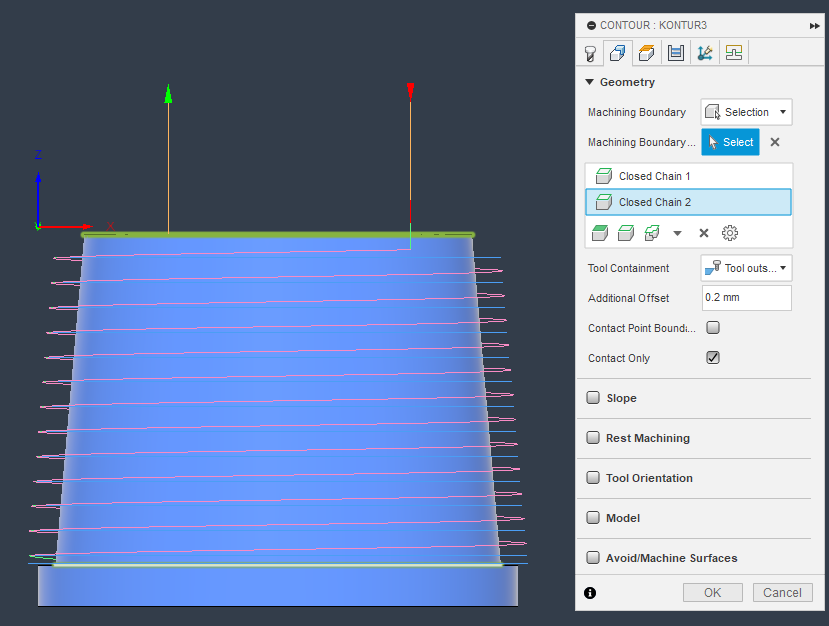829x626 pixels.
Task: Enable Rest Machining checkbox
Action: (593, 438)
